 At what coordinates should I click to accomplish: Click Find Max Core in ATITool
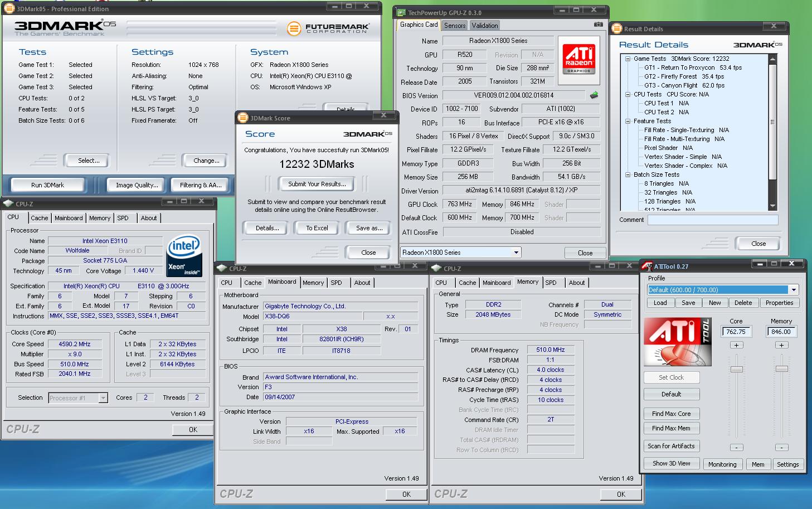(671, 414)
